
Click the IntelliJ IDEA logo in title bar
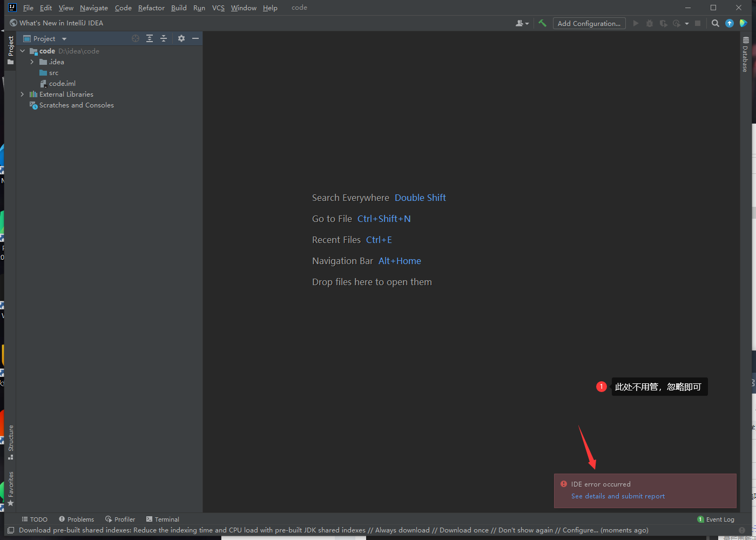[12, 8]
